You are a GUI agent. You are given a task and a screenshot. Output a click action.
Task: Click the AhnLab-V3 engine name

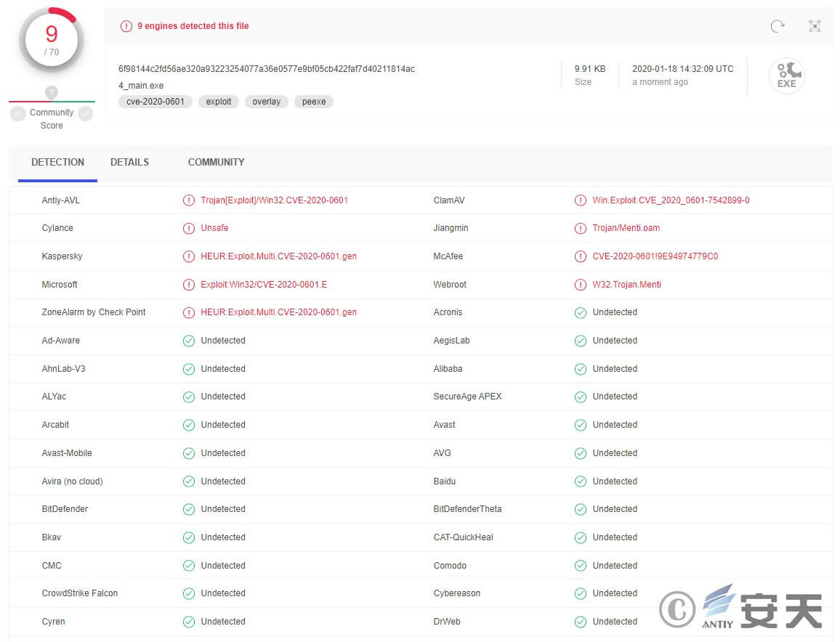pyautogui.click(x=63, y=369)
